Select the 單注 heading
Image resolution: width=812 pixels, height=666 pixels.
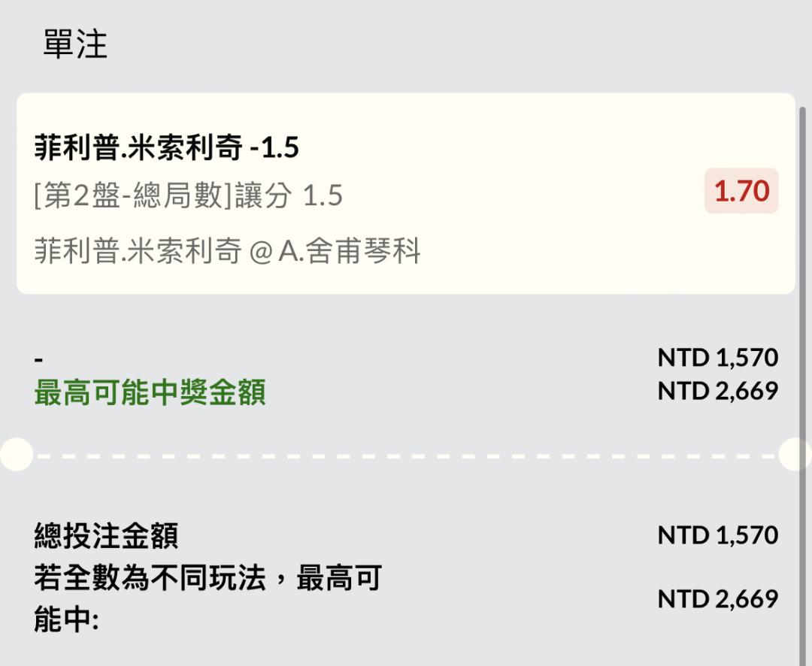[x=75, y=44]
